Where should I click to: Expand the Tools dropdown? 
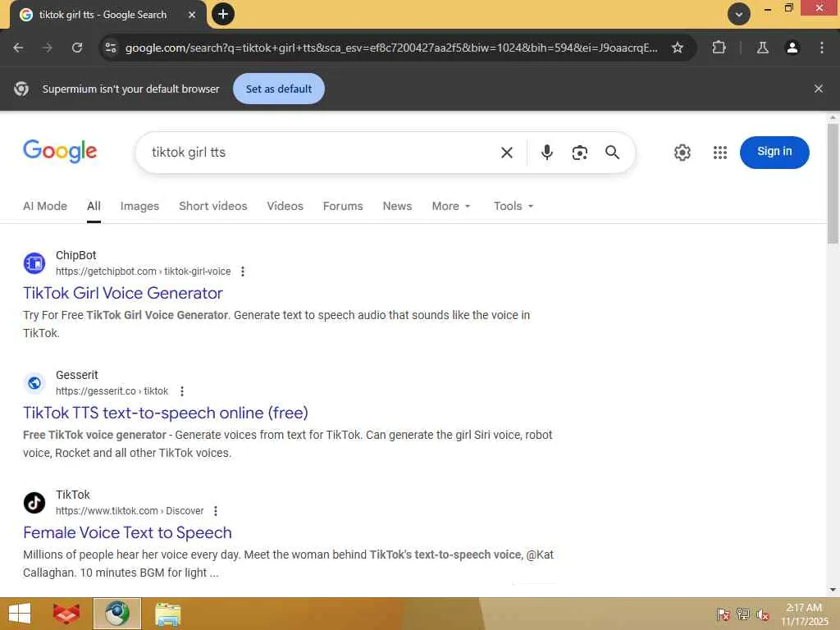click(x=514, y=206)
